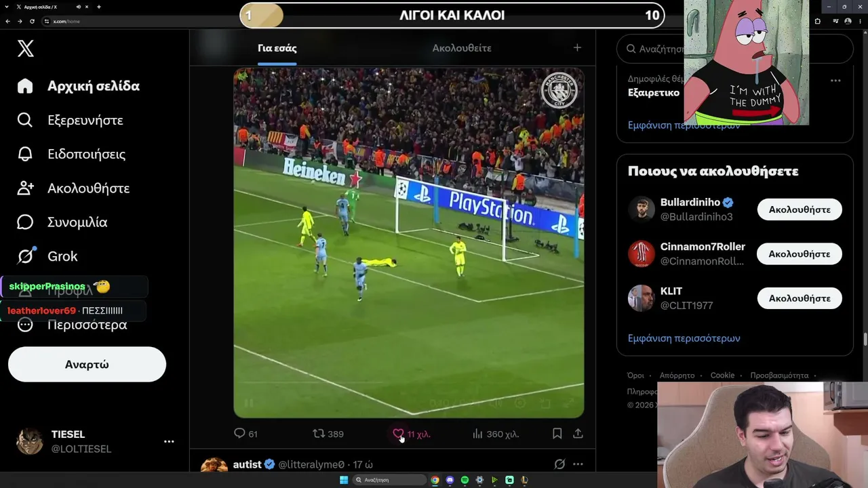Open Bullardiniho's profile
The height and width of the screenshot is (488, 868).
tap(690, 203)
